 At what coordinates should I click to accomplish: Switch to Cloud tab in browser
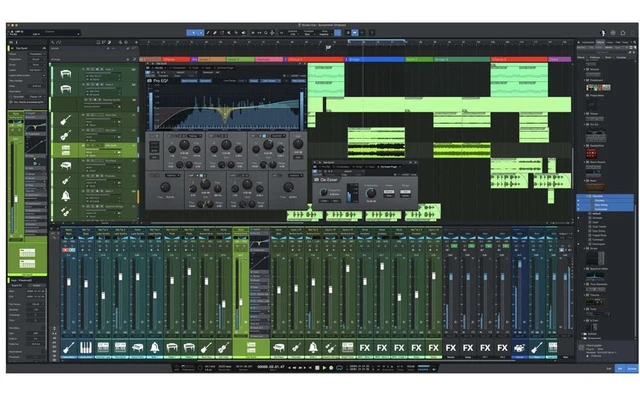(x=625, y=42)
